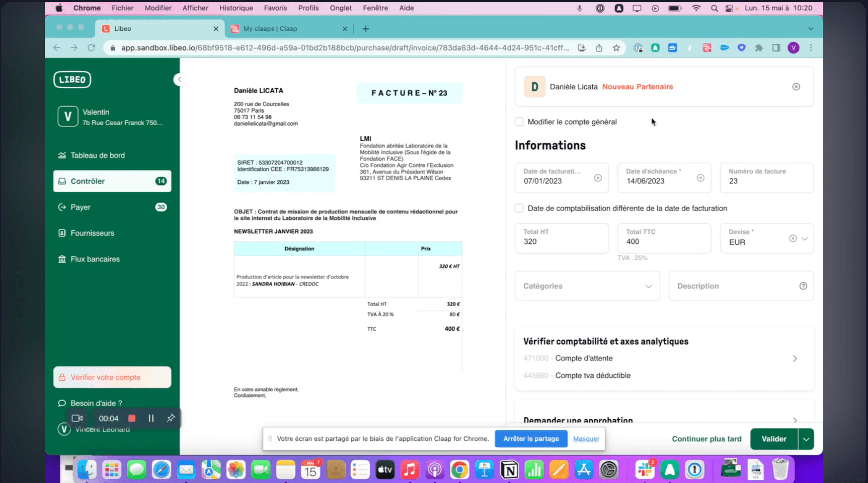Click the Libeo logo in sidebar
Screen dimensions: 868x483
[72, 80]
